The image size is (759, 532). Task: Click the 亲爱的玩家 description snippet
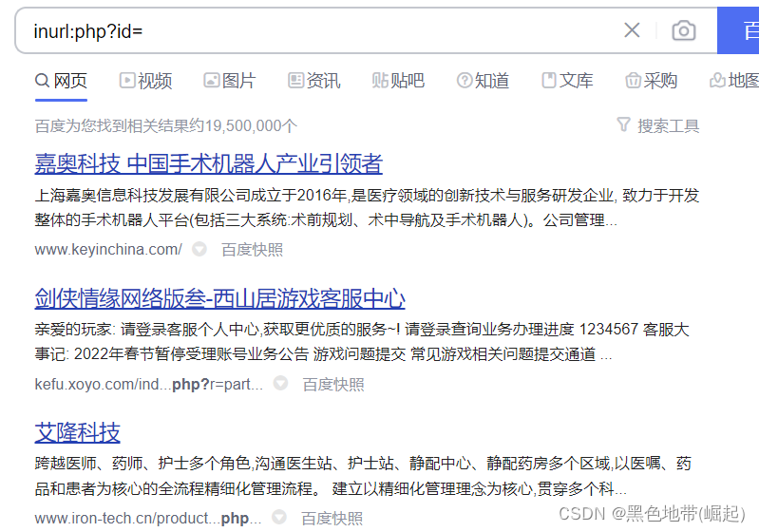tap(362, 342)
